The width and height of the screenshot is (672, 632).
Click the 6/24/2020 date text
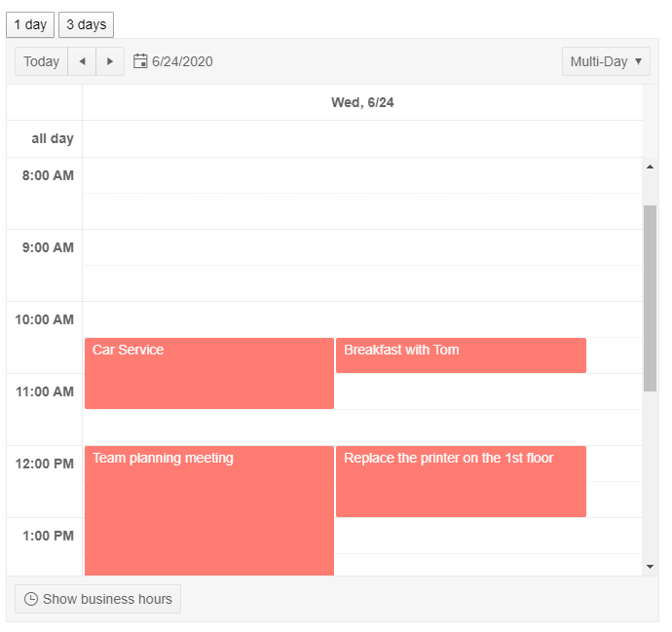(x=182, y=61)
